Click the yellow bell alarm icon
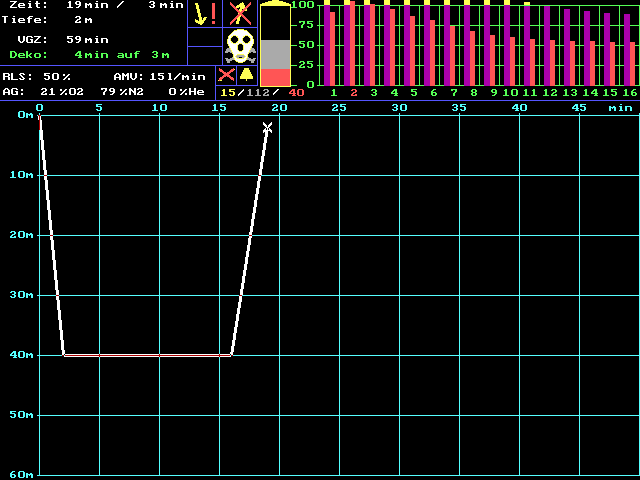The height and width of the screenshot is (480, 640). click(246, 75)
